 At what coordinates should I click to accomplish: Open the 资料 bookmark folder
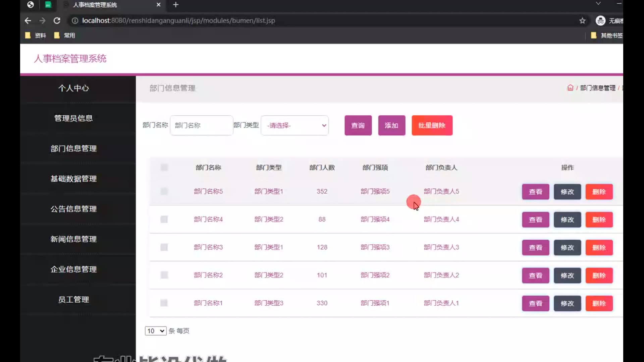point(36,36)
